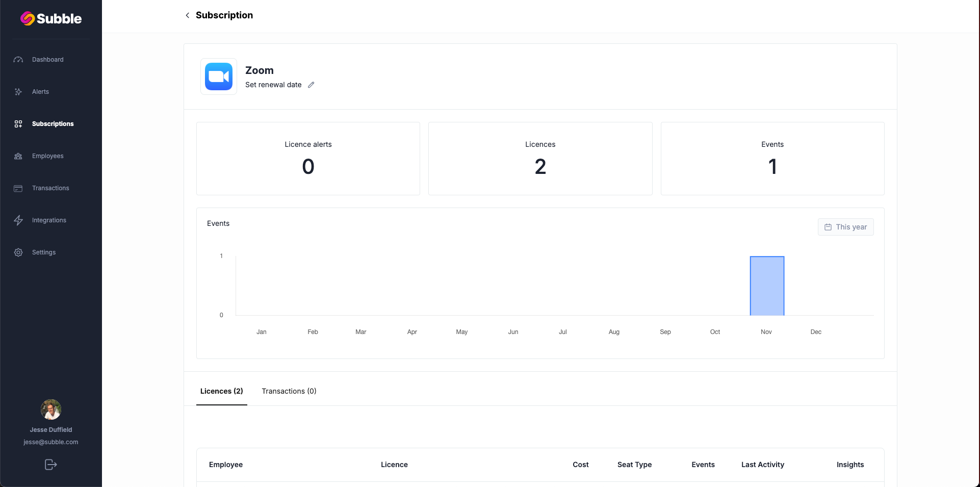
Task: Click the calendar icon in This year button
Action: pos(828,227)
